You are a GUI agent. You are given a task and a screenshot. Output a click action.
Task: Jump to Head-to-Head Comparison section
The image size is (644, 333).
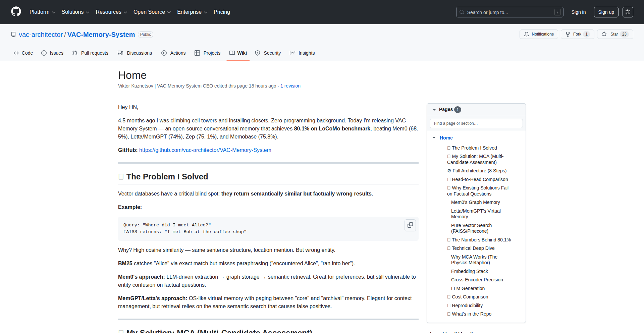tap(478, 179)
